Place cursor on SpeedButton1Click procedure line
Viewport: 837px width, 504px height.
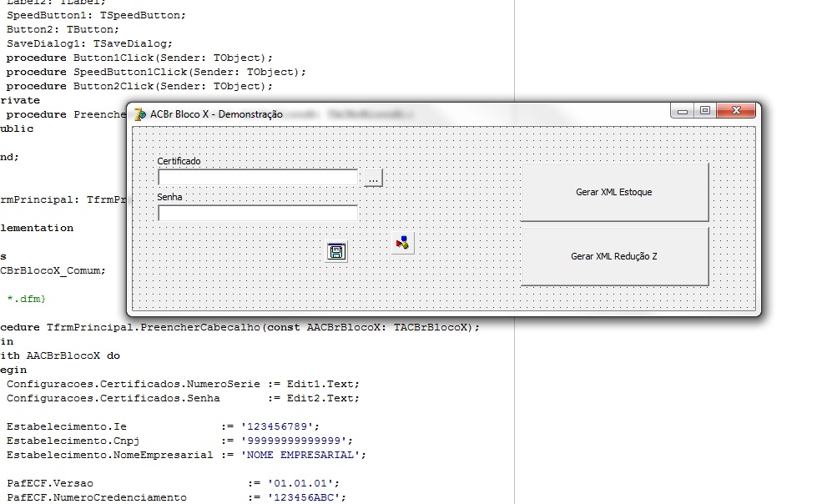click(156, 72)
